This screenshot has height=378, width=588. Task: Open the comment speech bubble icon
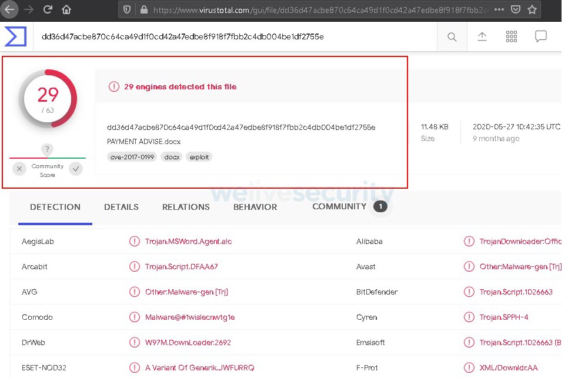[x=541, y=36]
